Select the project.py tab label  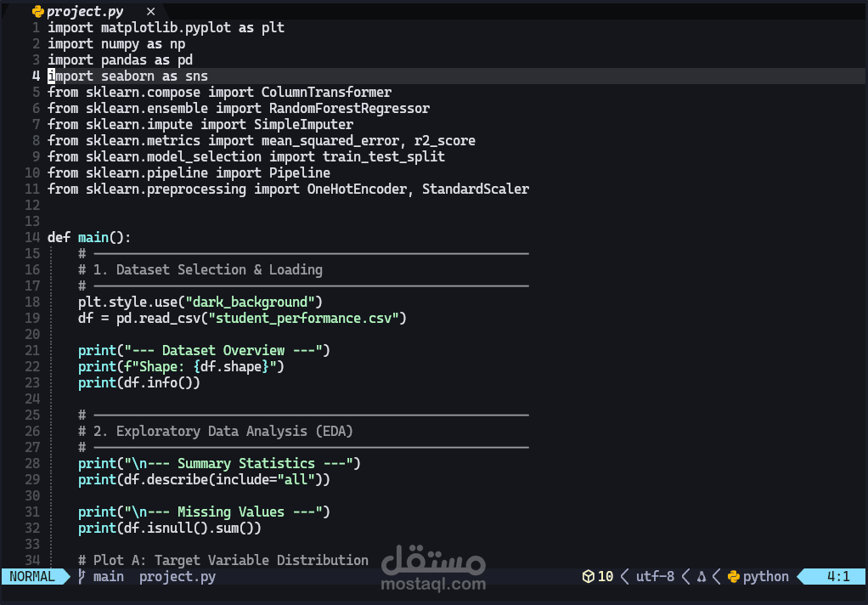(85, 12)
